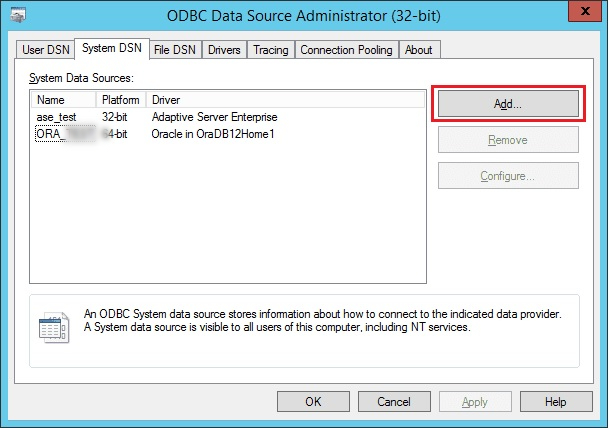Viewport: 609px width, 428px height.
Task: Click the Help button
Action: (556, 401)
